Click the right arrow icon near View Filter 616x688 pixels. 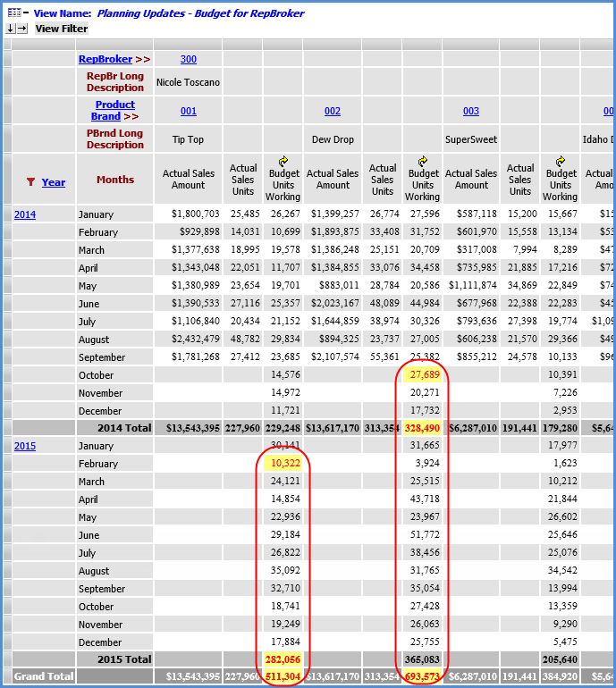coord(22,29)
